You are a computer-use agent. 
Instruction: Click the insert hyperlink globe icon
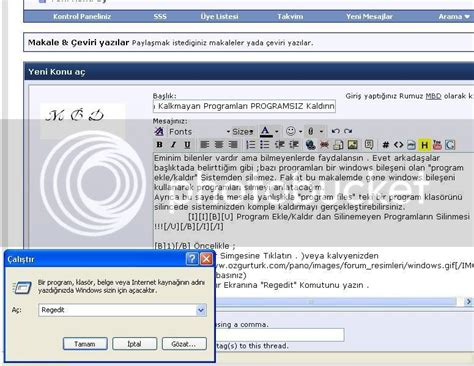coord(310,145)
